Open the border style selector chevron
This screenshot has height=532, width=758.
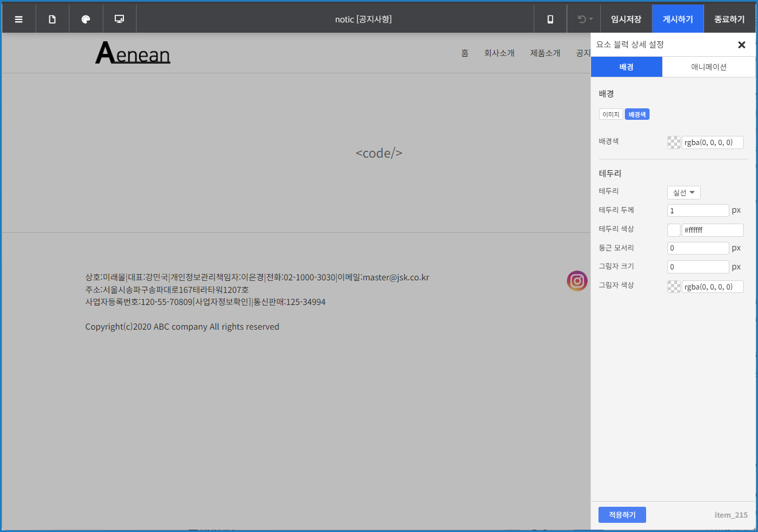pos(691,192)
